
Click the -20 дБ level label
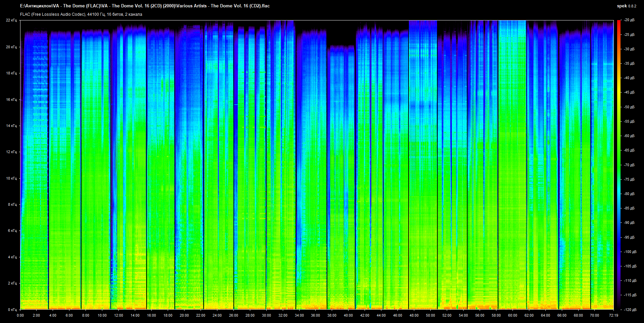click(629, 20)
